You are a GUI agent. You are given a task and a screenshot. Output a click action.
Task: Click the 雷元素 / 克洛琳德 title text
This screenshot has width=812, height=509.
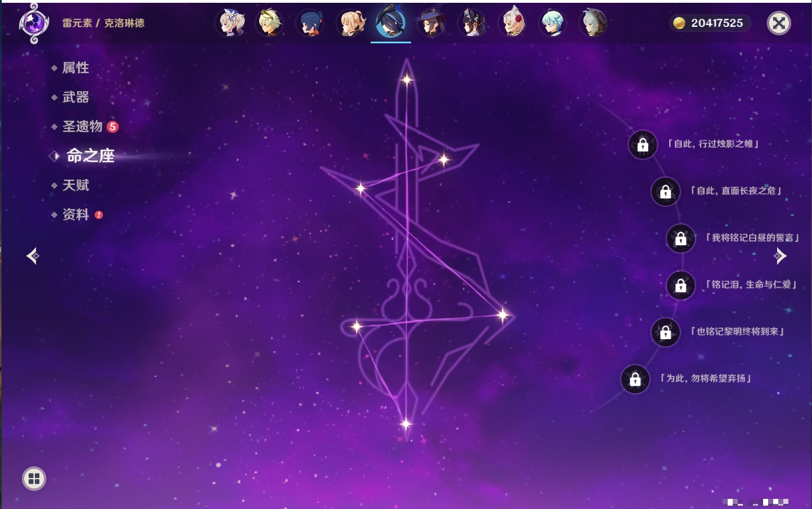click(103, 23)
